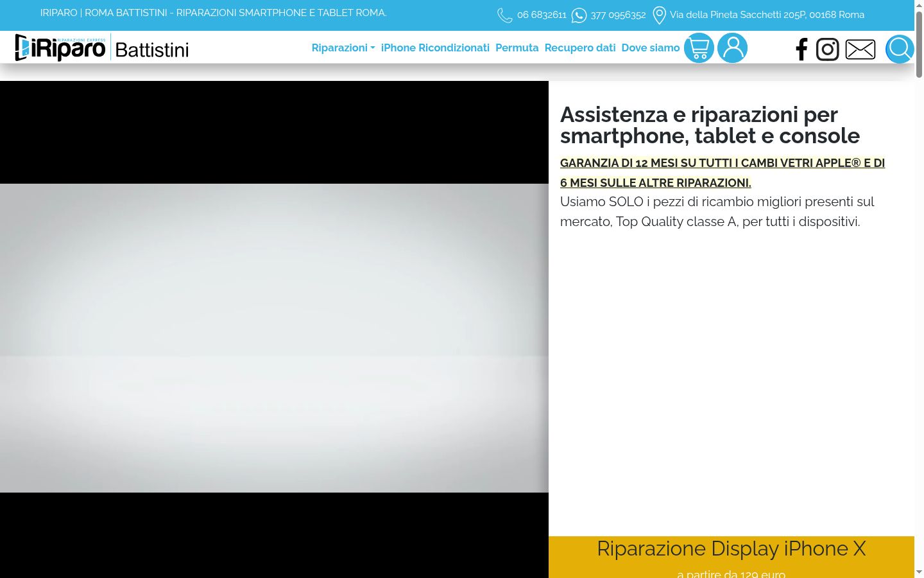Click the Assistenza e riparazioni heading
The height and width of the screenshot is (578, 924).
[x=710, y=125]
